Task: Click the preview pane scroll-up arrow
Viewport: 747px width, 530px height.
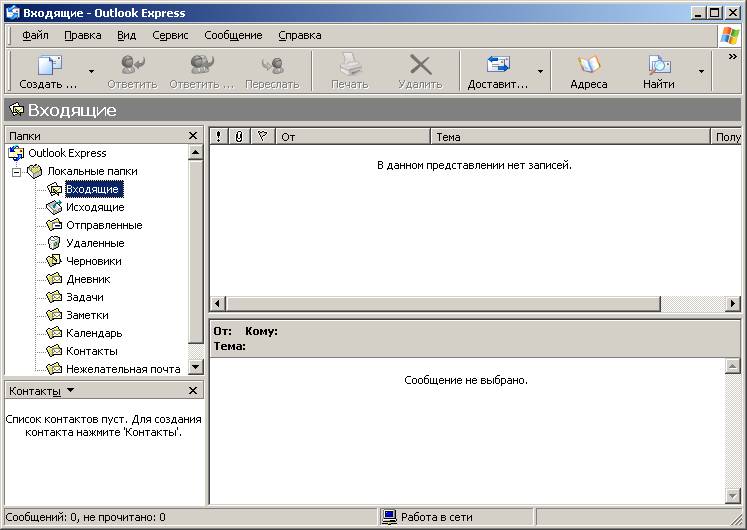Action: 733,366
